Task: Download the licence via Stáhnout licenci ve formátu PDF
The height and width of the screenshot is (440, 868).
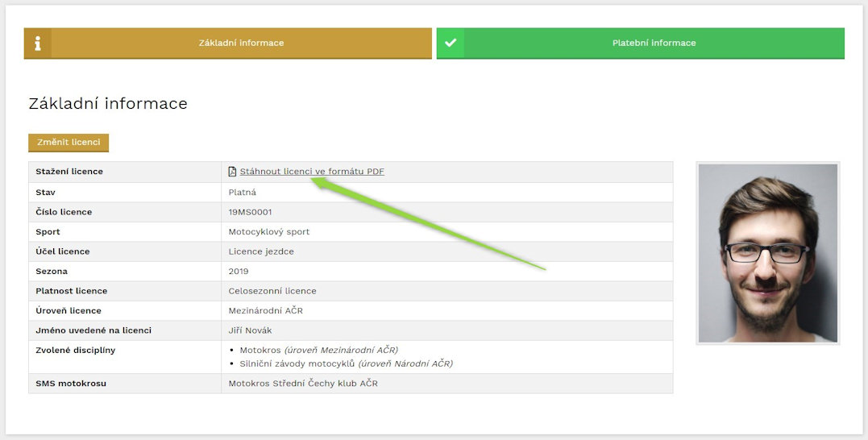Action: 312,172
